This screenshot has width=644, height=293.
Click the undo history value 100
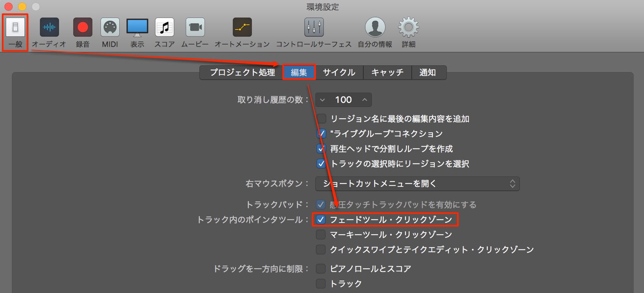[x=343, y=100]
